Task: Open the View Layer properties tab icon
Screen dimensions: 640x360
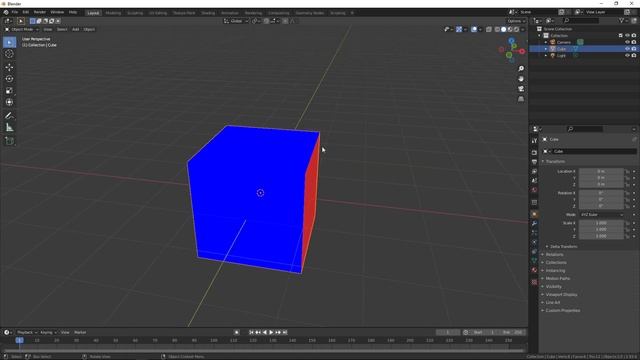Action: 534,171
